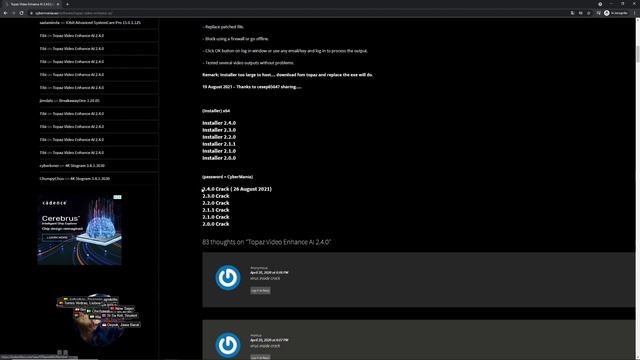The height and width of the screenshot is (360, 640).
Task: Open the 2.3.0 Crack link
Action: coord(216,196)
